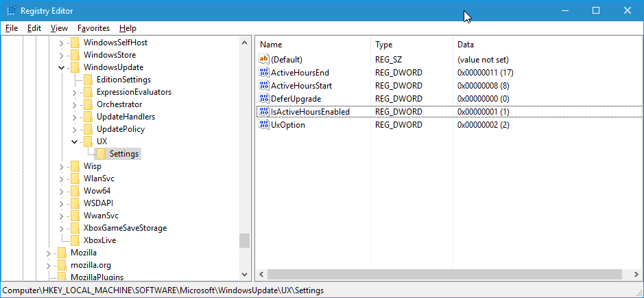Select the EditionSettings folder icon
Viewport: 644px width, 298px height.
point(88,80)
